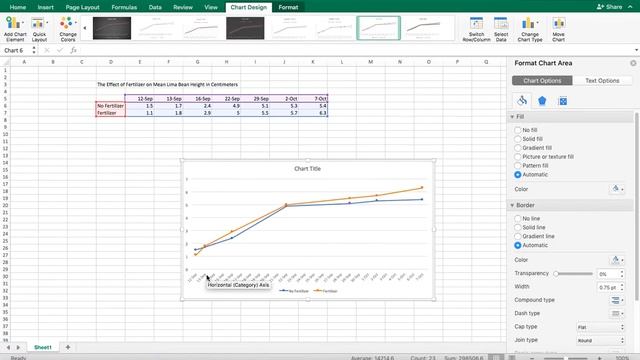Viewport: 640px width, 360px height.
Task: Switch to the Format ribbon tab
Action: tap(288, 7)
